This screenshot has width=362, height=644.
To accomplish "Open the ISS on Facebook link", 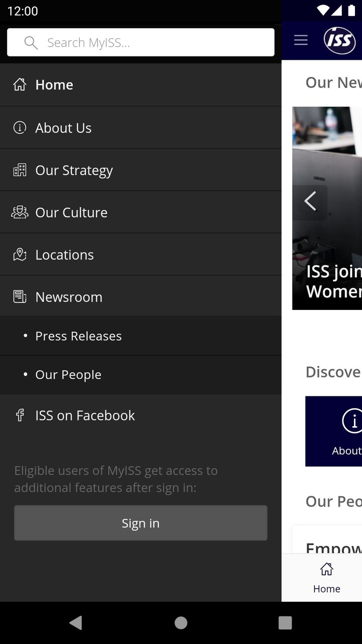I will 85,415.
